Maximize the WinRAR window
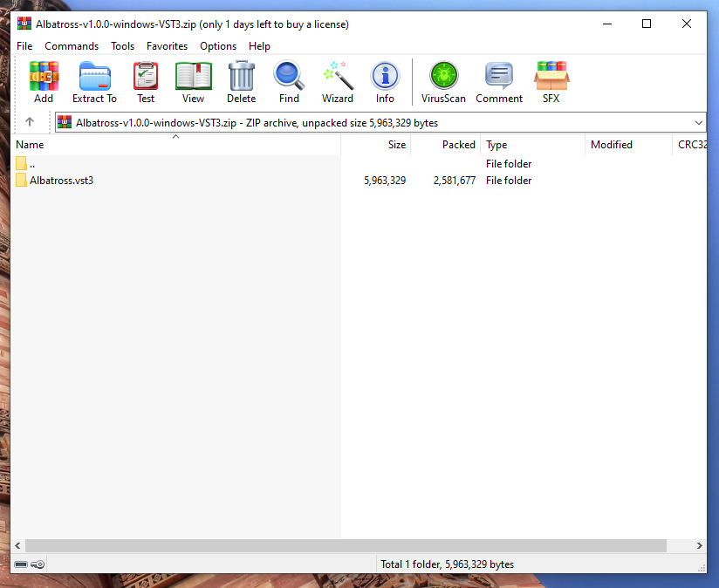This screenshot has width=719, height=588. pyautogui.click(x=647, y=24)
